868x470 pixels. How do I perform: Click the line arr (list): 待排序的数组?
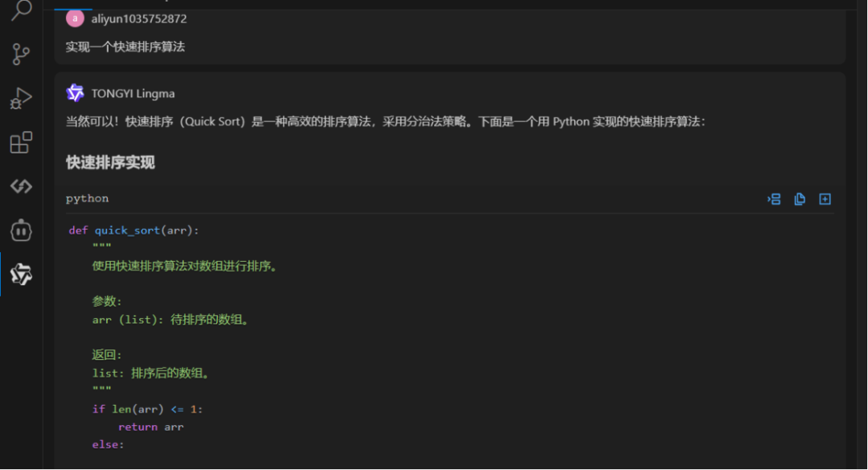coord(170,320)
